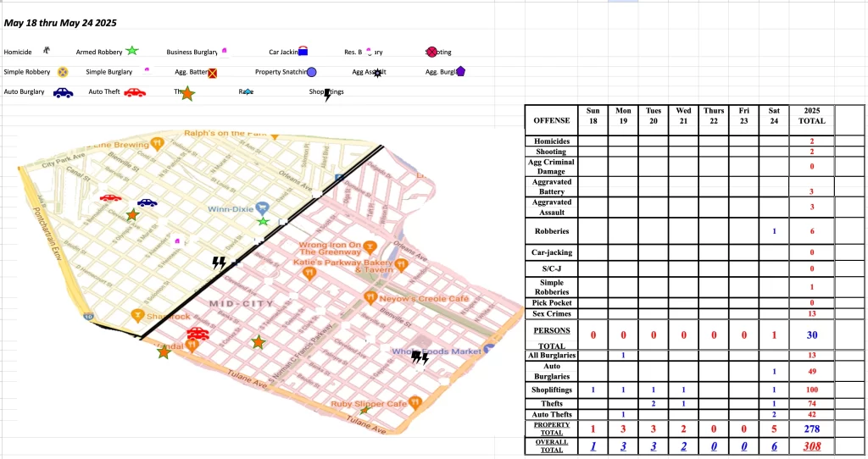The height and width of the screenshot is (459, 868).
Task: Click the Shamrock map pin
Action: (137, 315)
